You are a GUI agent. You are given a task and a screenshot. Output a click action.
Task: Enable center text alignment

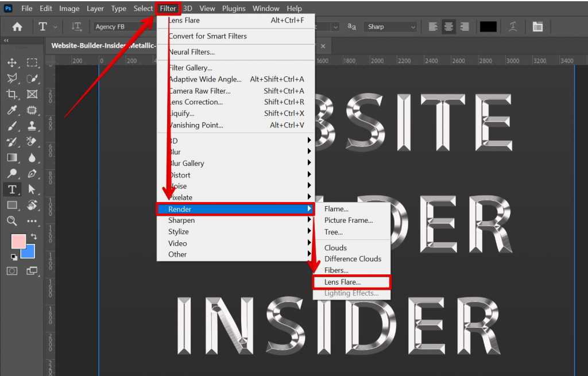[448, 26]
